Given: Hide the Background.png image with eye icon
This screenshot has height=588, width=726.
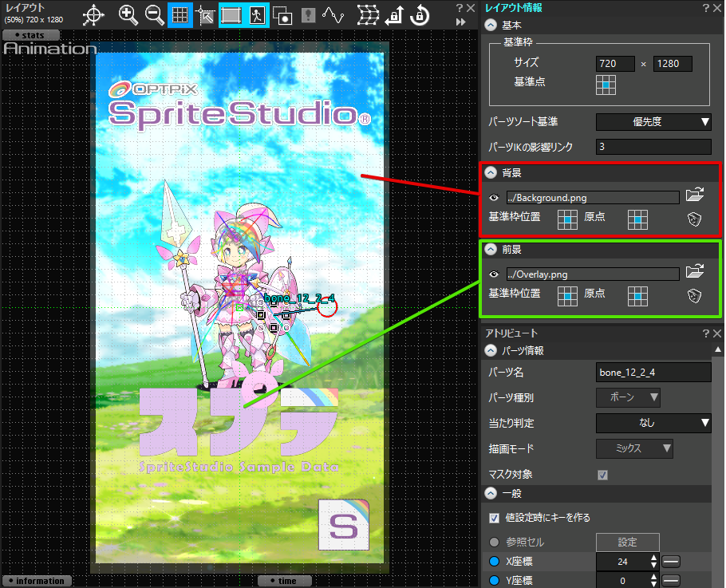Looking at the screenshot, I should pyautogui.click(x=494, y=198).
